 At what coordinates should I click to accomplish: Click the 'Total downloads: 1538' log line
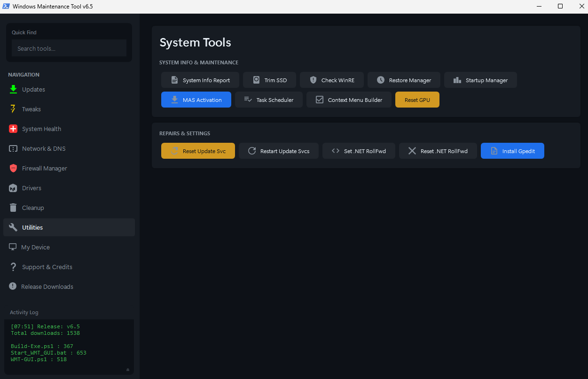point(45,333)
